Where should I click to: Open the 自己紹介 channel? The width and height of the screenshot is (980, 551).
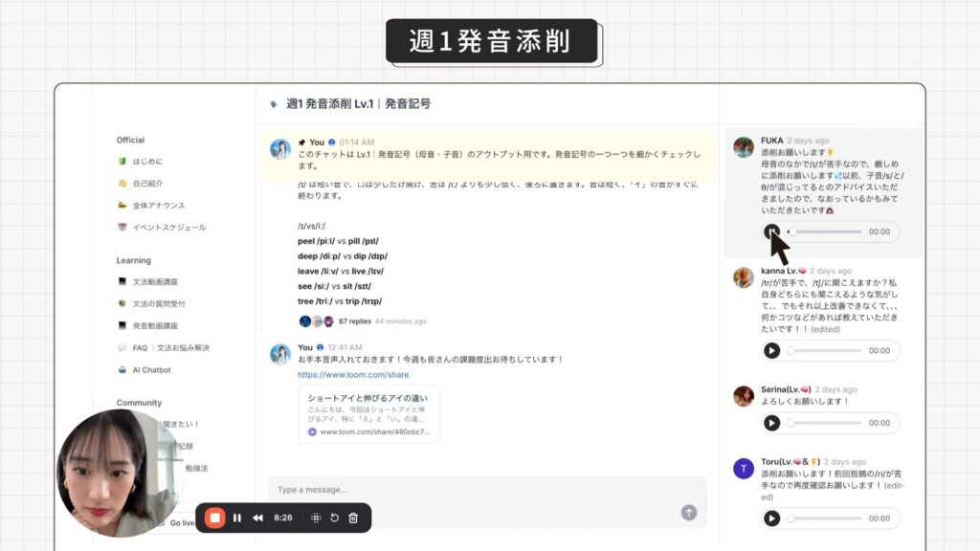pos(147,183)
